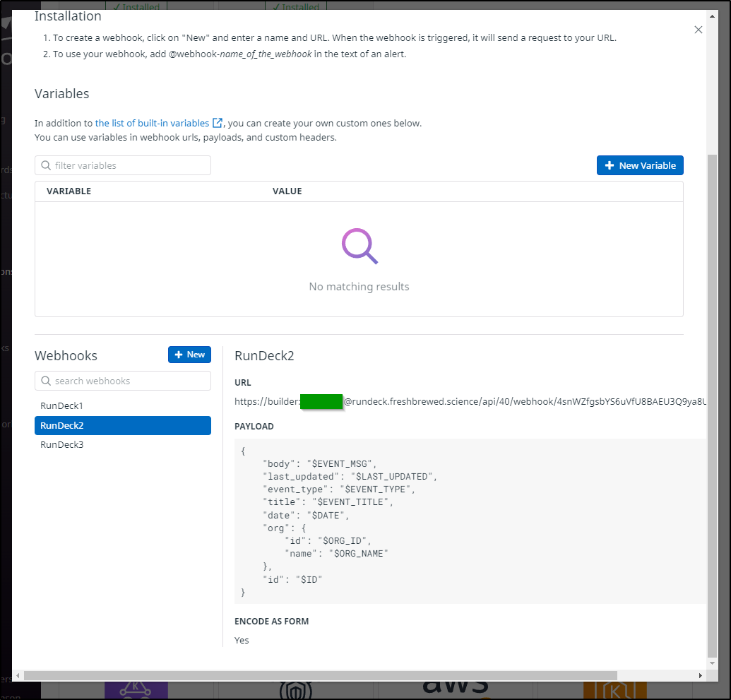
Task: Click the PAYLOAD label
Action: click(x=254, y=426)
